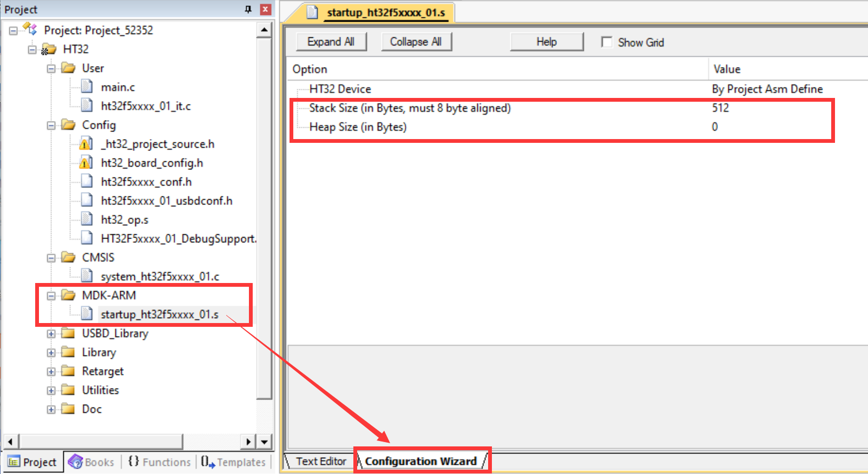868x474 pixels.
Task: Expand the Retarget folder node
Action: (51, 372)
